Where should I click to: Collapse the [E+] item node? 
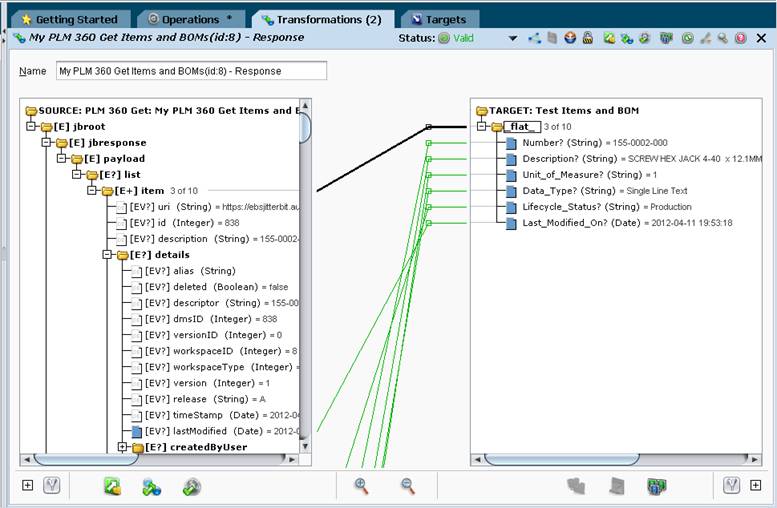click(92, 190)
